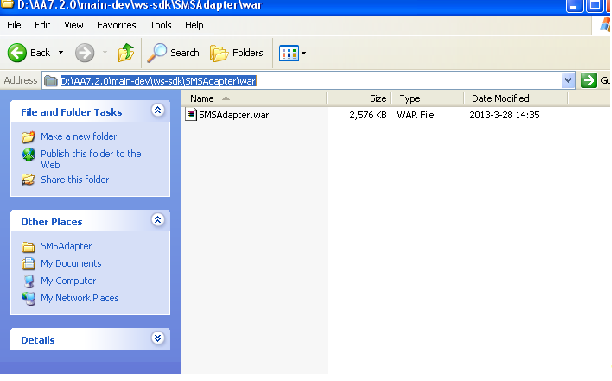Viewport: 612px width, 381px height.
Task: Open the Favorites menu
Action: tap(116, 25)
